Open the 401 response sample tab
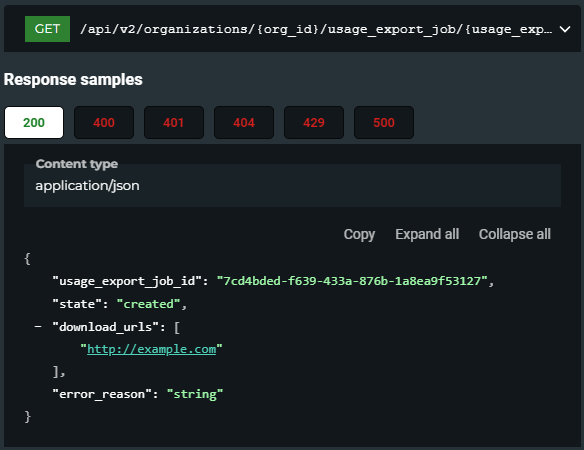This screenshot has width=584, height=450. point(174,123)
